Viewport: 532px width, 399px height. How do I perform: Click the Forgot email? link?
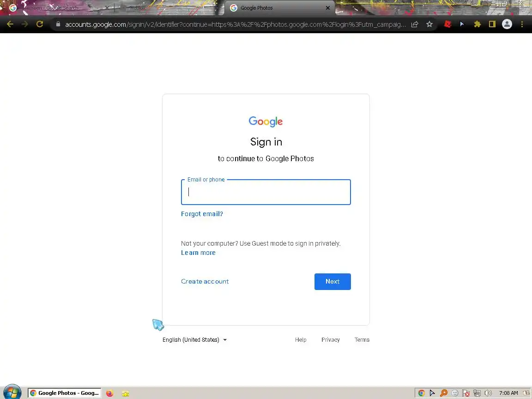tap(202, 214)
